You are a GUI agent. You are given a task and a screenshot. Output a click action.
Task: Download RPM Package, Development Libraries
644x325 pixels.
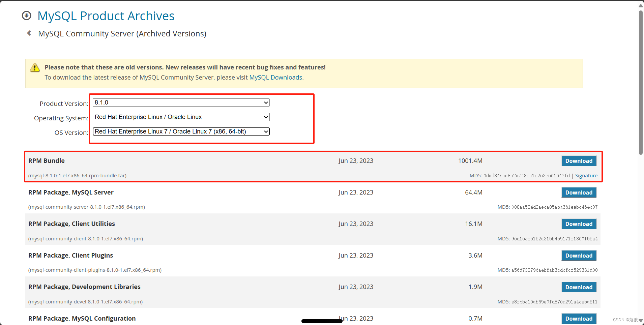[579, 287]
